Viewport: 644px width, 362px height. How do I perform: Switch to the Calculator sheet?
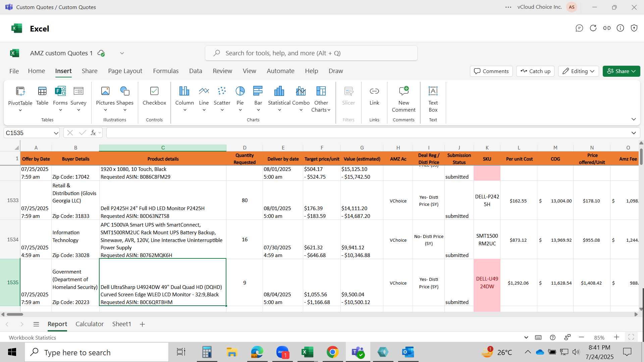tap(90, 324)
